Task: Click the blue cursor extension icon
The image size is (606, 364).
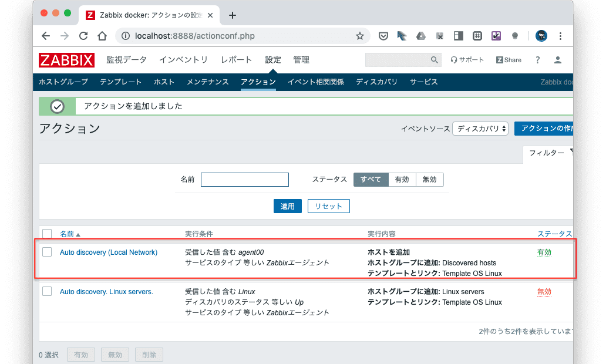Action: pyautogui.click(x=402, y=36)
